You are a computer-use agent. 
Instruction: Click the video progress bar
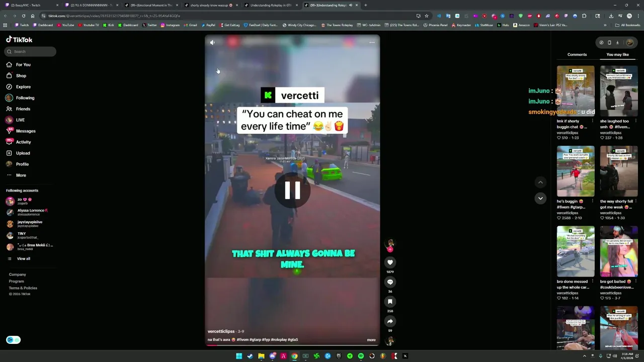[292, 345]
